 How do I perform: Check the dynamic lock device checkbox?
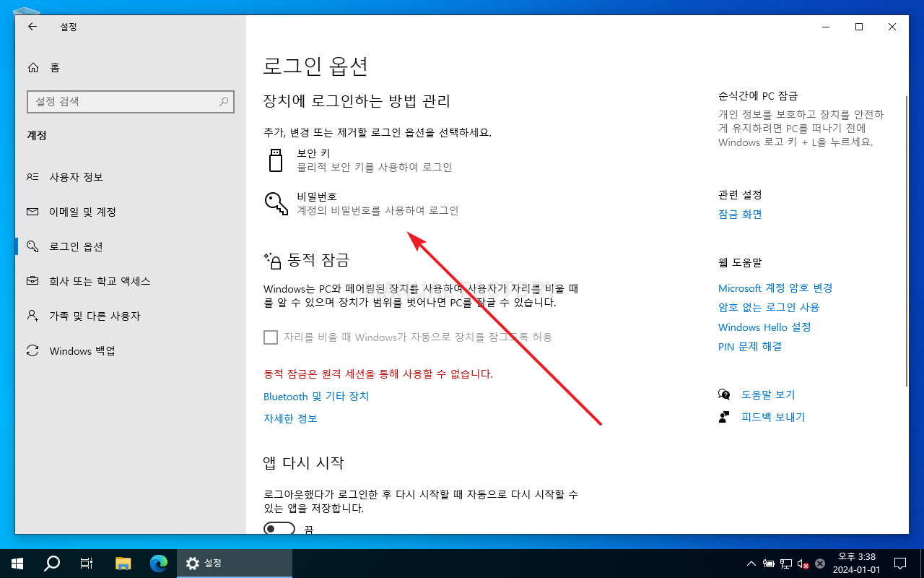coord(271,337)
